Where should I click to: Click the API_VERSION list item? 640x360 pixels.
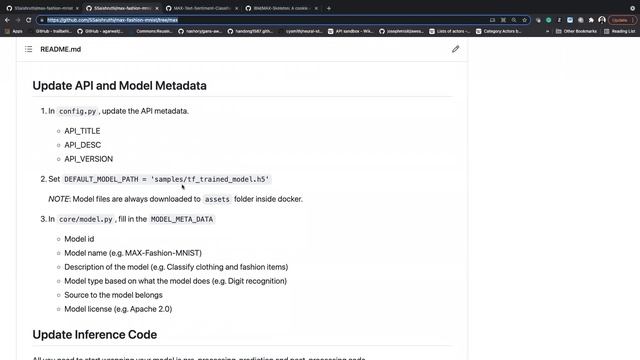[x=89, y=159]
